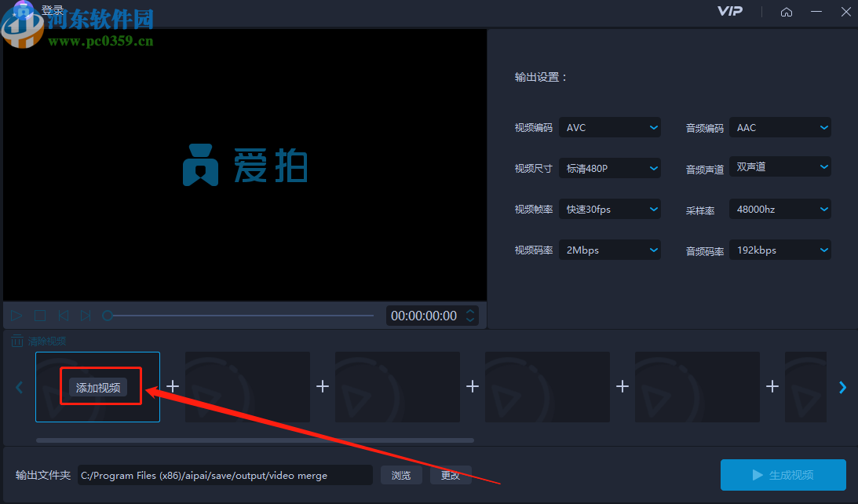
Task: Select the next-frame playback icon
Action: (86, 315)
